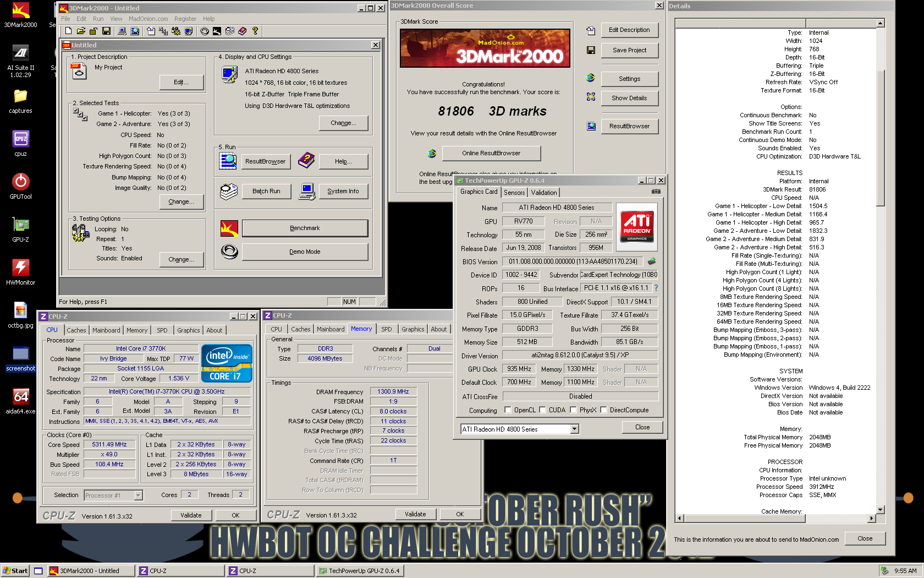The width and height of the screenshot is (924, 578).
Task: Click Validate in the left CPU-Z window
Action: click(191, 515)
